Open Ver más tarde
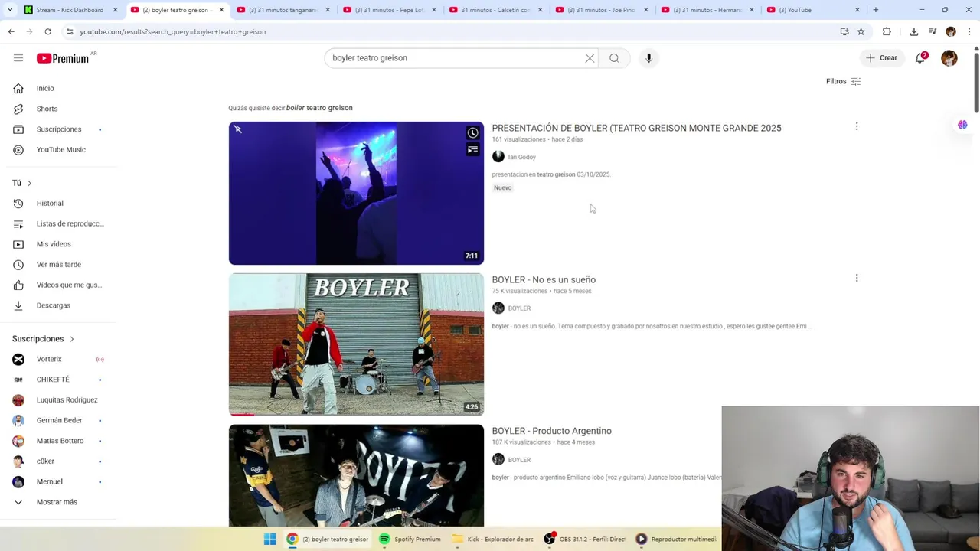This screenshot has height=551, width=980. 58,265
